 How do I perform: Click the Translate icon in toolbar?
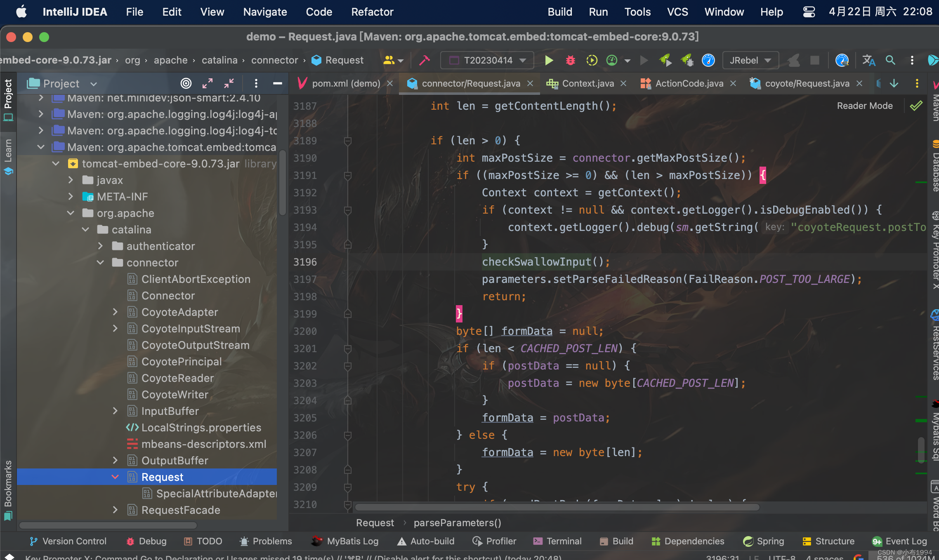pyautogui.click(x=868, y=61)
